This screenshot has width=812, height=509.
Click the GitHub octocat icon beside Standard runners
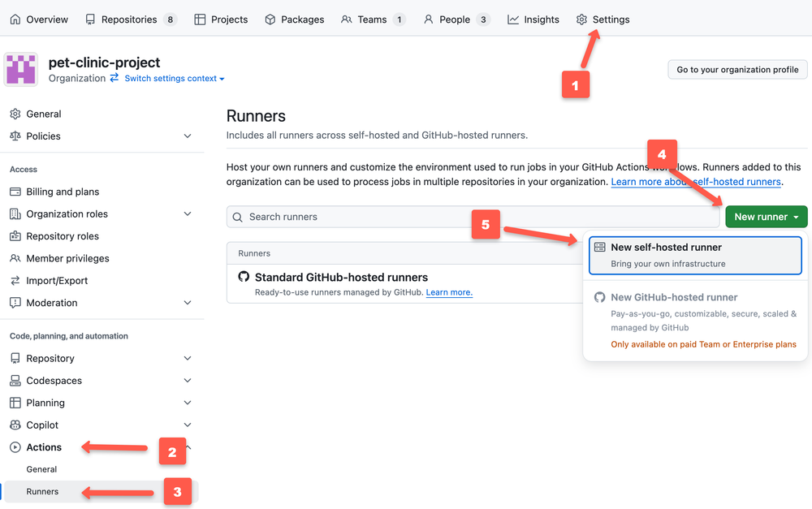click(245, 278)
